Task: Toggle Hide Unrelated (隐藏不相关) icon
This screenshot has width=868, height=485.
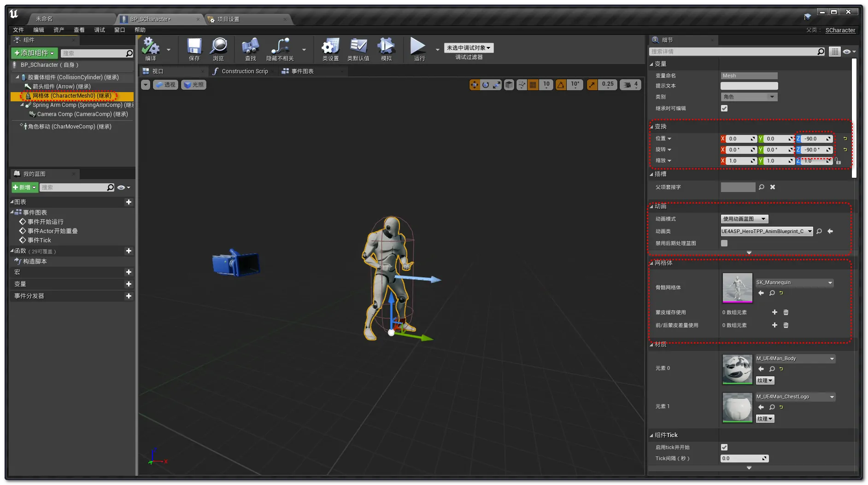Action: pos(280,48)
